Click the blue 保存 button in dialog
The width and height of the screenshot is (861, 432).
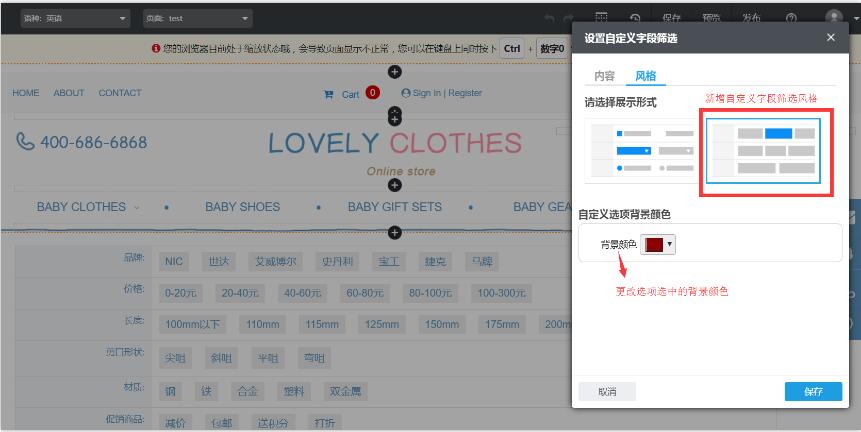pos(812,391)
